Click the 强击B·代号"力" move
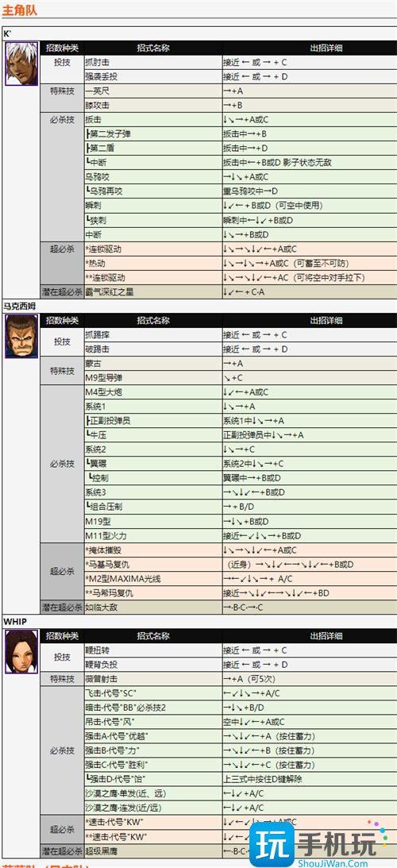This screenshot has height=868, width=397. (x=112, y=750)
